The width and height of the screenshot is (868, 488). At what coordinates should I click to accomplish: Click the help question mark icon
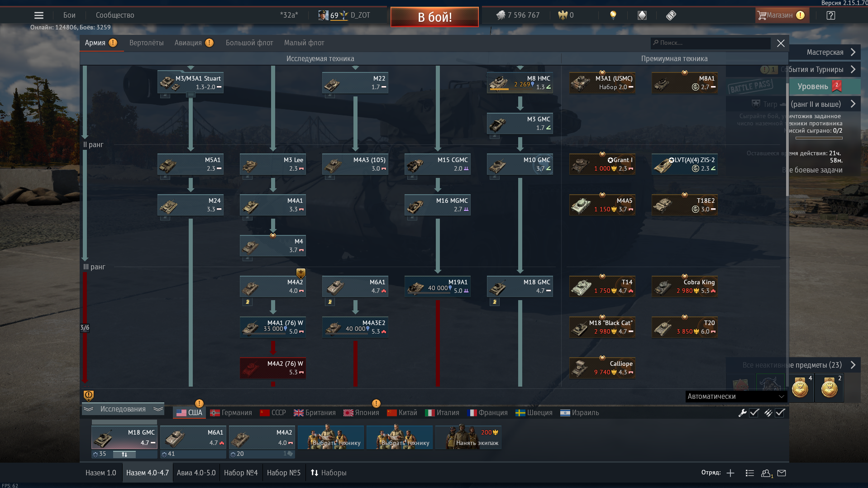click(x=830, y=15)
